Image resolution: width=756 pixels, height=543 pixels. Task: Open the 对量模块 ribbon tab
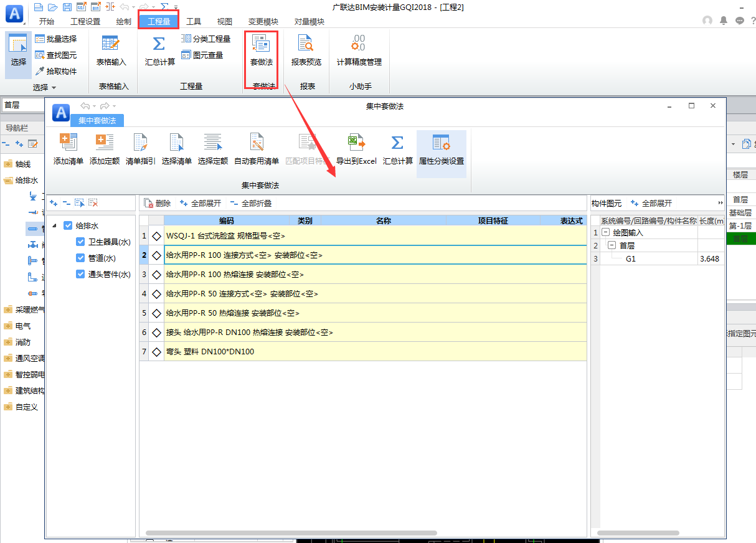(309, 22)
